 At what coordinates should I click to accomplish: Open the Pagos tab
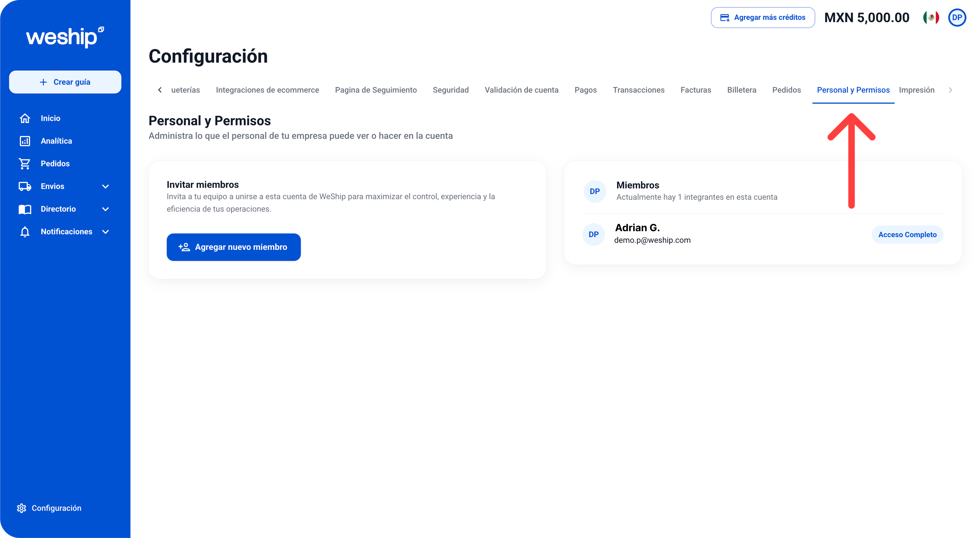pos(586,90)
